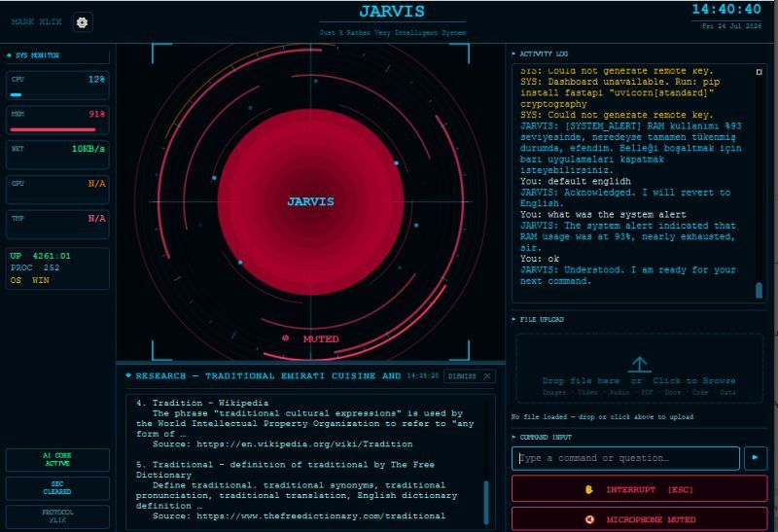Screen dimensions: 778x532
Task: Click the small square icon in Activity Log
Action: pos(759,72)
